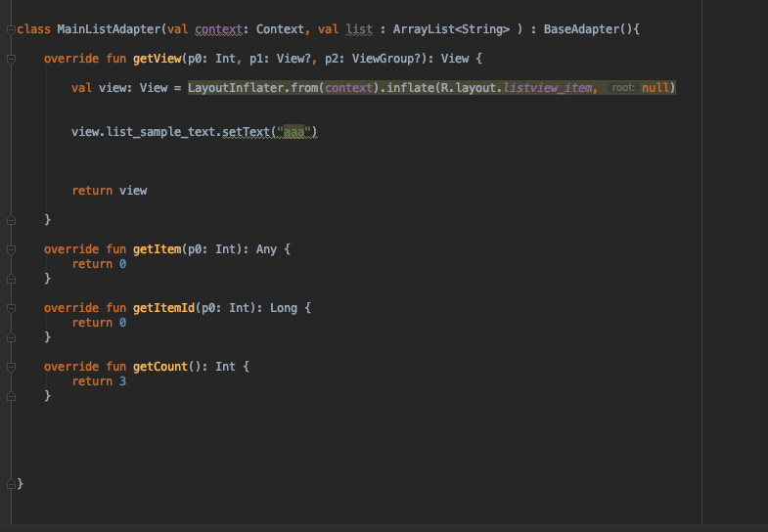Click 'override' keyword before getCount
Image resolution: width=768 pixels, height=532 pixels.
(71, 367)
